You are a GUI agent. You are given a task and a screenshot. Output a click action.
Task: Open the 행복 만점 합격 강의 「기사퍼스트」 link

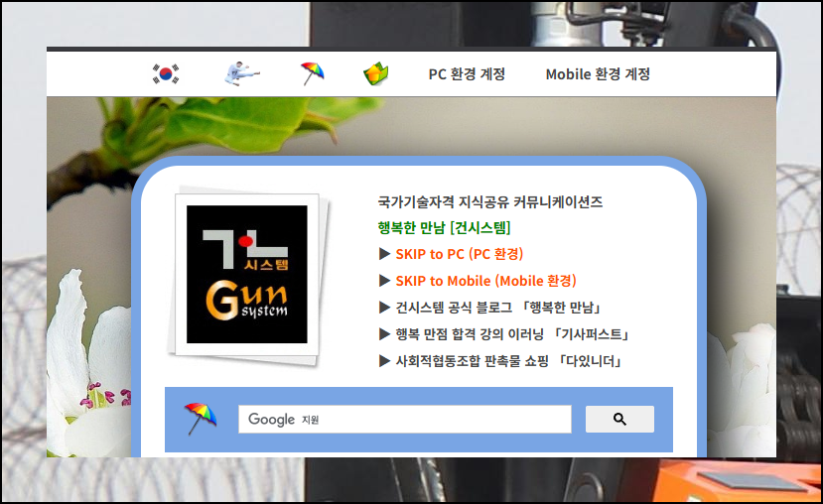(513, 334)
